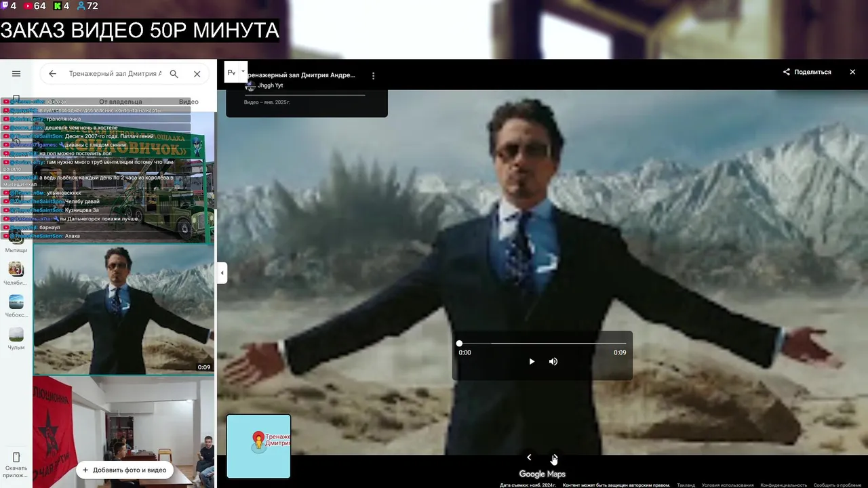The image size is (868, 488).
Task: Close the photo viewer with the X
Action: pyautogui.click(x=852, y=72)
